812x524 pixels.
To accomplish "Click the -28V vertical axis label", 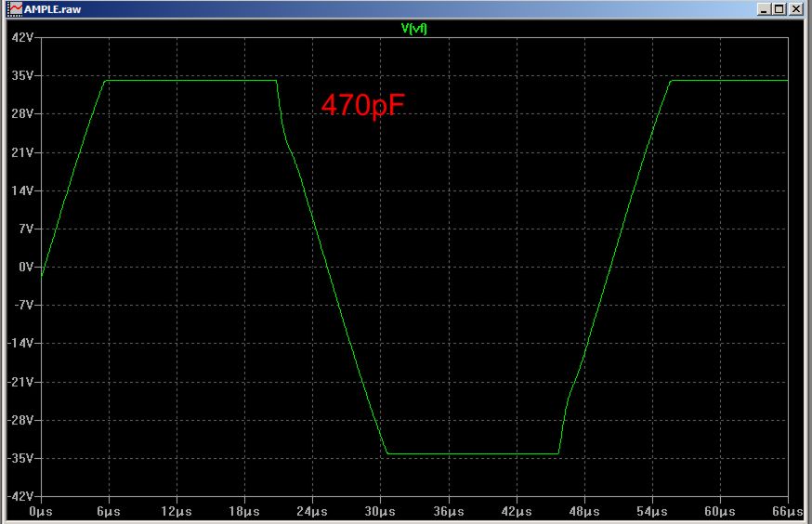I will (x=20, y=420).
